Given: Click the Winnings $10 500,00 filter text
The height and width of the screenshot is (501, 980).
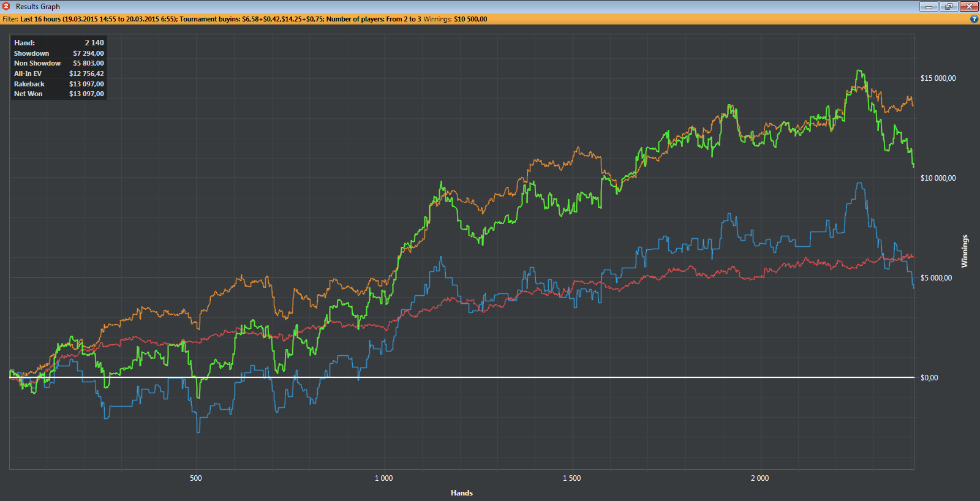Looking at the screenshot, I should pyautogui.click(x=455, y=19).
